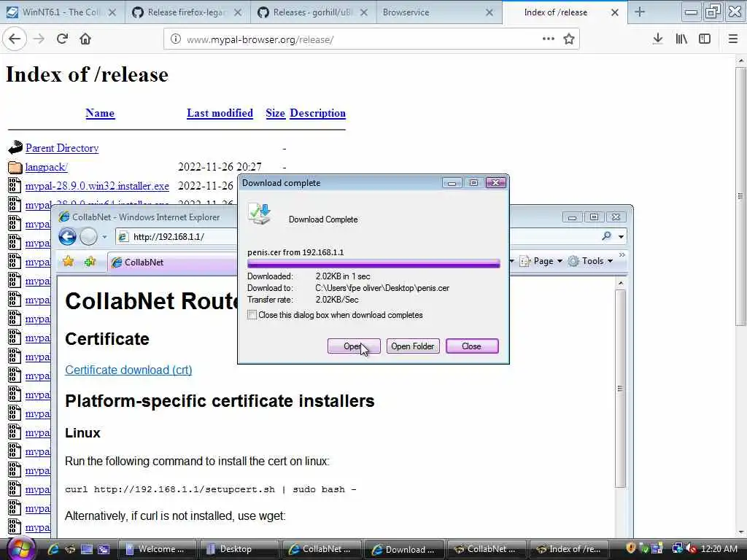
Task: Sort listing by Size column
Action: (x=275, y=113)
